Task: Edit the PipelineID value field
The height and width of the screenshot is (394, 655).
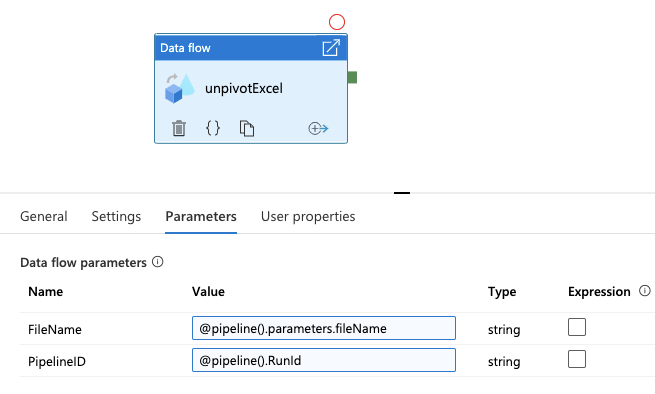Action: (x=324, y=360)
